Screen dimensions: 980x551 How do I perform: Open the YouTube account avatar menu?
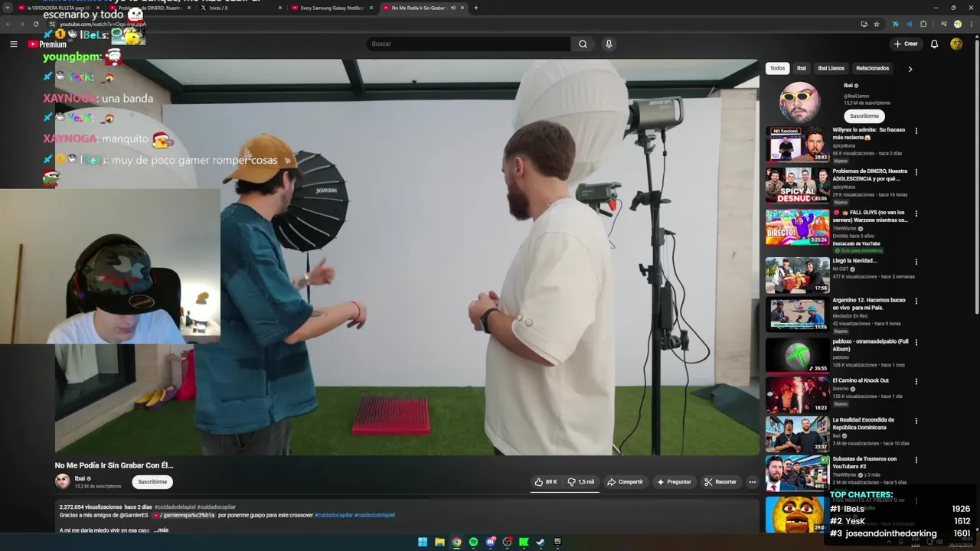click(956, 44)
